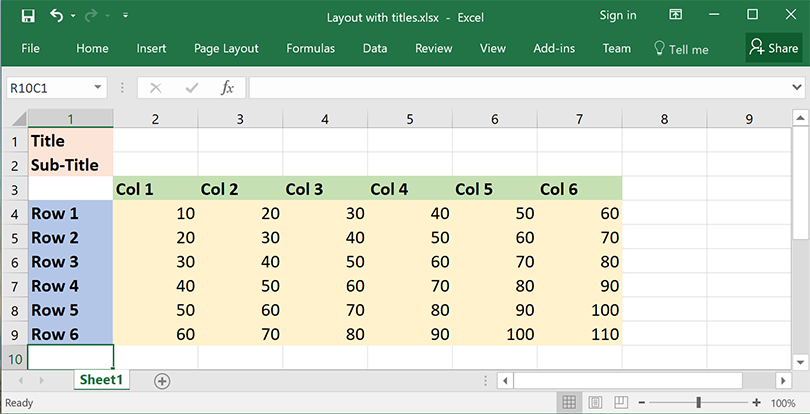Select column header 1
Screen dimensions: 810x414
pyautogui.click(x=70, y=119)
